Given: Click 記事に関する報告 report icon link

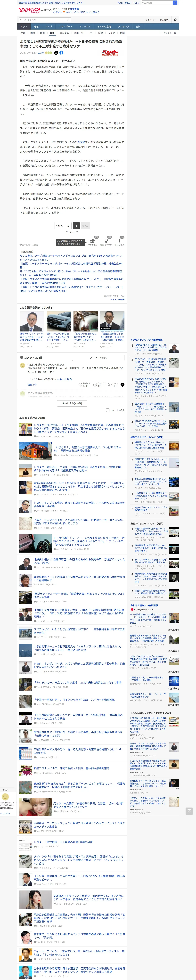Looking at the screenshot, I should point(29,245).
